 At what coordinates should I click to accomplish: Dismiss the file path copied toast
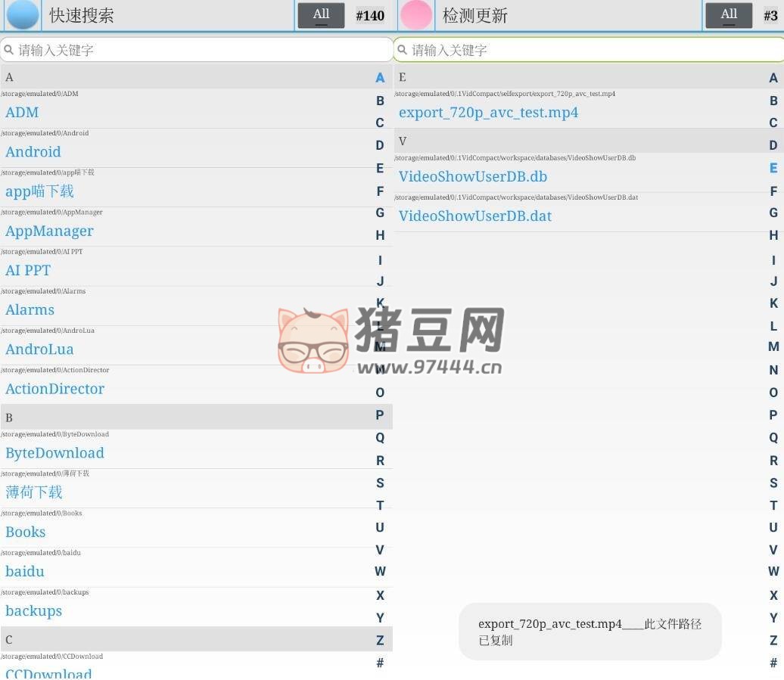point(590,632)
